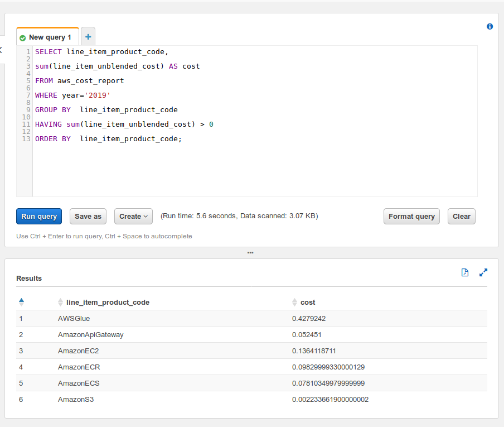This screenshot has width=504, height=427.
Task: Click the GROUP BY line
Action: 106,110
